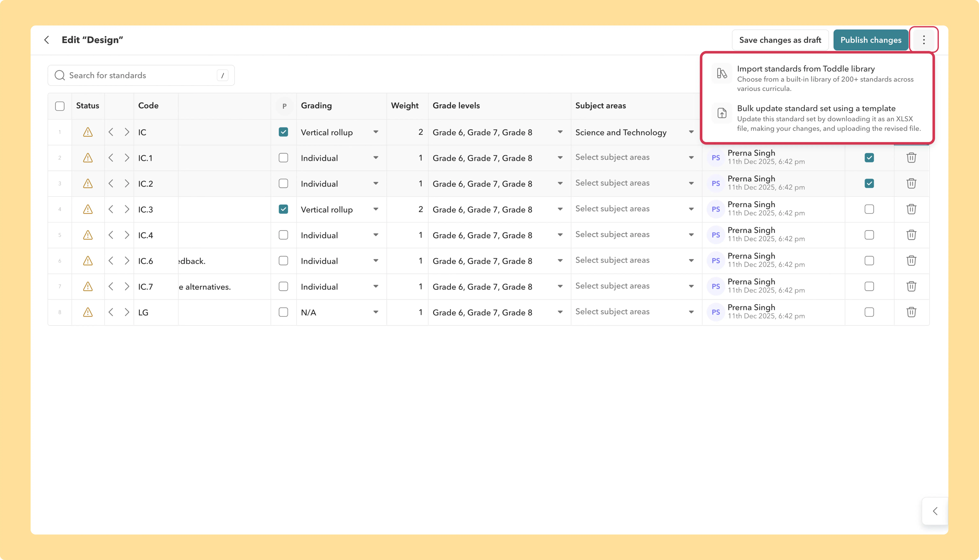
Task: Click the PS avatar in IC.4 row
Action: point(715,235)
